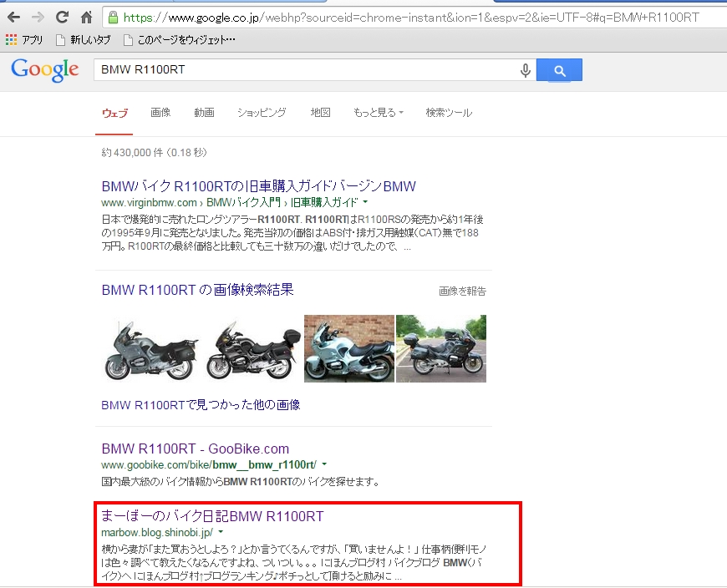Go to browser home page icon
This screenshot has height=588, width=727.
[86, 18]
